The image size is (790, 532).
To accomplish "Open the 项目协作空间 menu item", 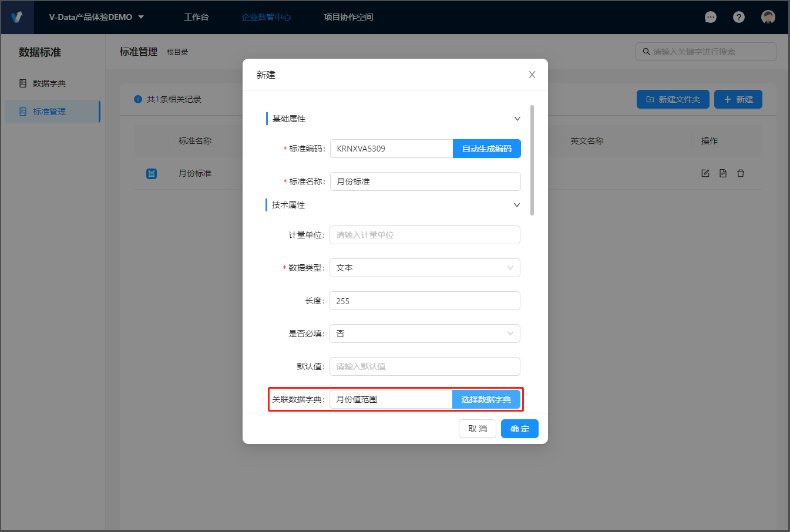I will click(348, 17).
